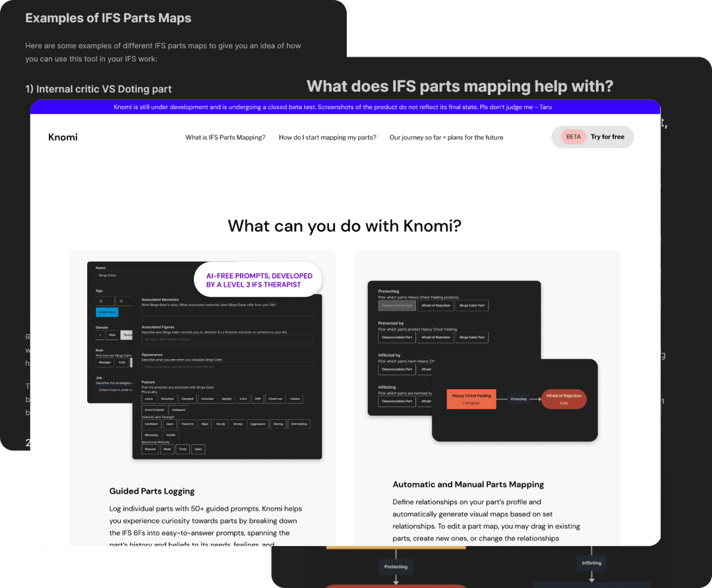The height and width of the screenshot is (588, 712).
Task: Click the red Afraid of Rejection exile node
Action: click(563, 399)
